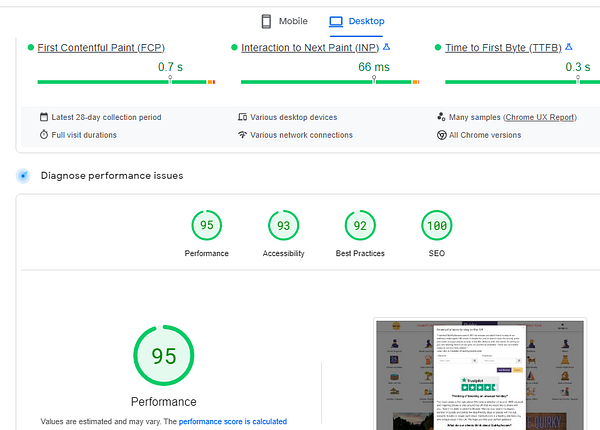Click the calendar icon for collection period
600x430 pixels.
(44, 117)
